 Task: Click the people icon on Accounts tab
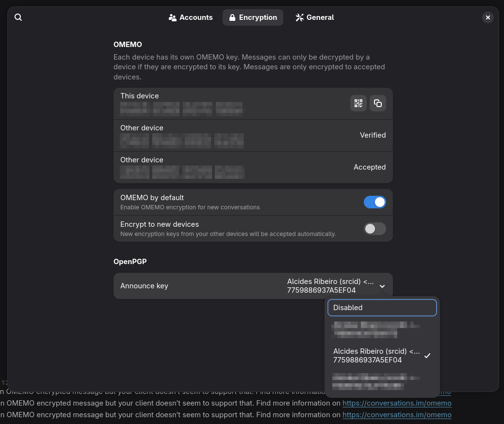pos(173,17)
